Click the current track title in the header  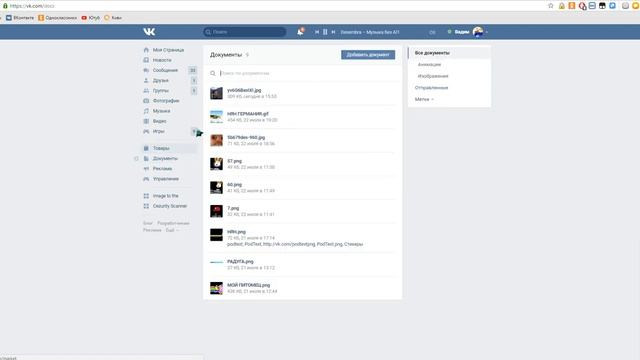click(x=370, y=32)
